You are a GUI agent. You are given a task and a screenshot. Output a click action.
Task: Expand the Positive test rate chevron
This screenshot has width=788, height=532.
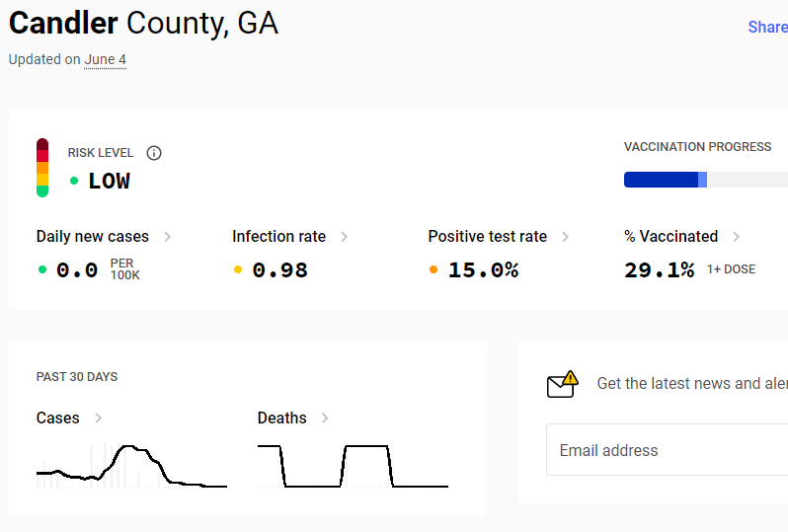[x=566, y=237]
